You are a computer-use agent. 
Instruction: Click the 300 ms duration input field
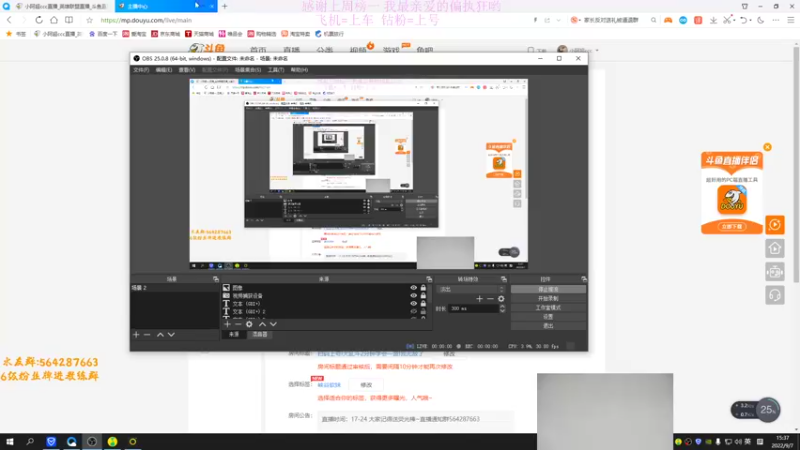click(x=473, y=309)
